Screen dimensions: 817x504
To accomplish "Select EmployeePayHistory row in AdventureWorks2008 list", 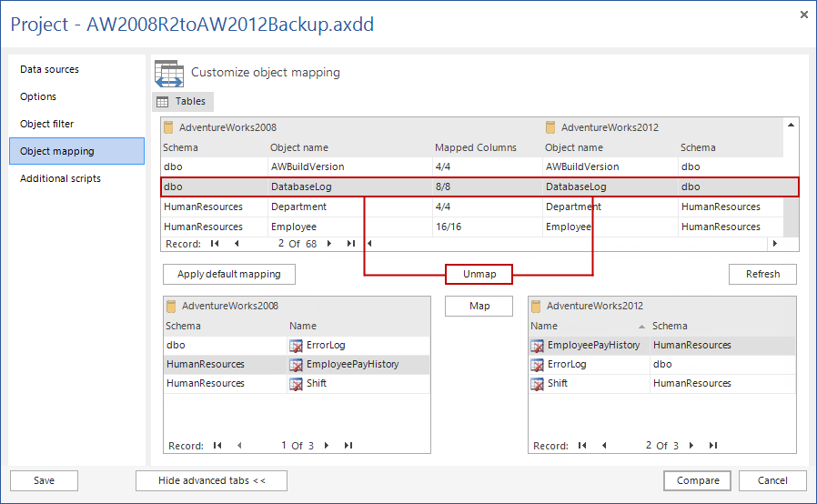I will 297,364.
